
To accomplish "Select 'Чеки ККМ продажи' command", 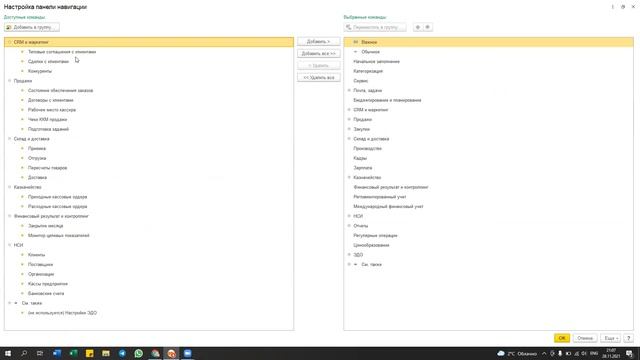I will 47,119.
